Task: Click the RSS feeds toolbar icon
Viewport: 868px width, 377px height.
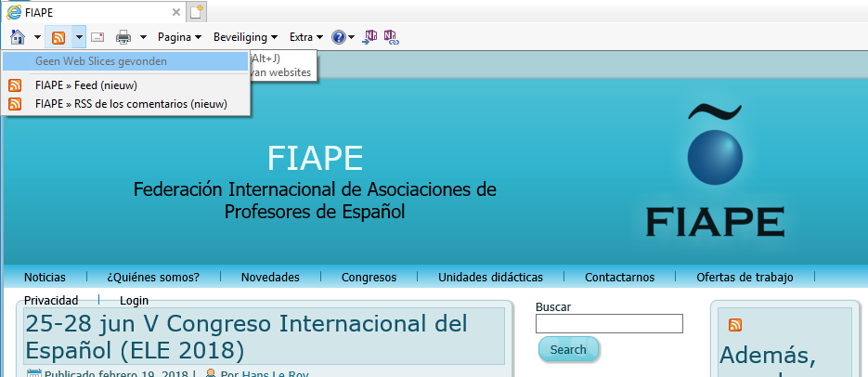Action: click(x=58, y=37)
